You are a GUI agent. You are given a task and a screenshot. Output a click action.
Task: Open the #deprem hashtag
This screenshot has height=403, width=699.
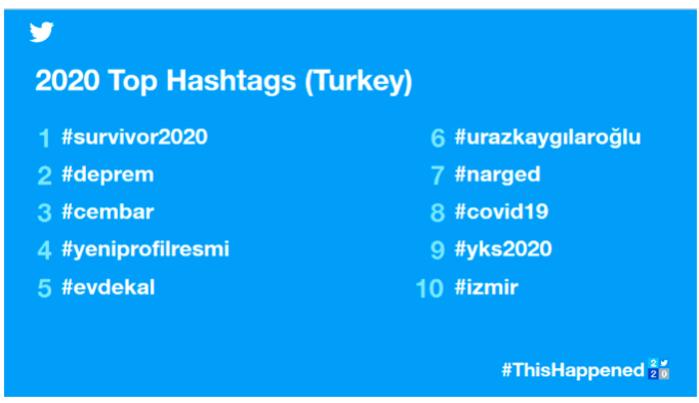coord(108,174)
